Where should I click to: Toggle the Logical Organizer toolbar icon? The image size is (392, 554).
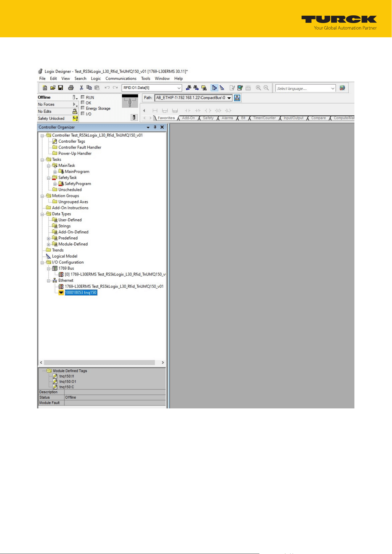(x=222, y=88)
